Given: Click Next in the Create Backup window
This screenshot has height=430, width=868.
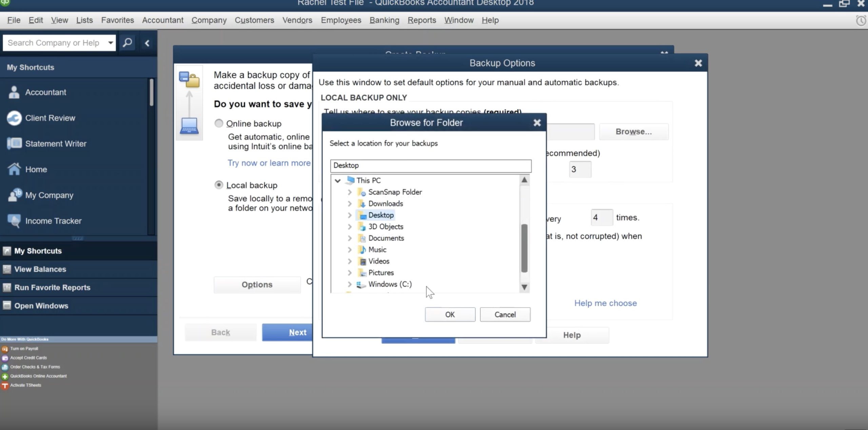Looking at the screenshot, I should click(x=288, y=332).
